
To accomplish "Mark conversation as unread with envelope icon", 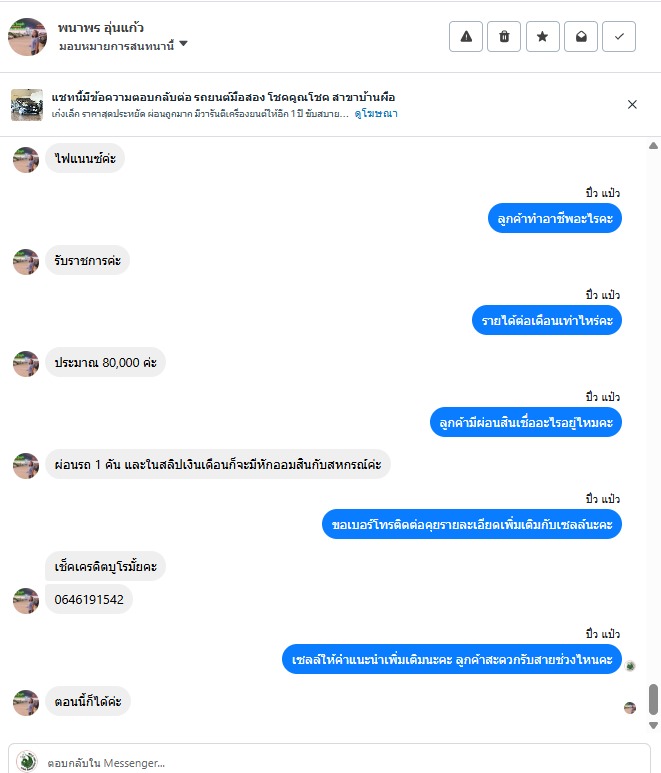I will tap(581, 36).
